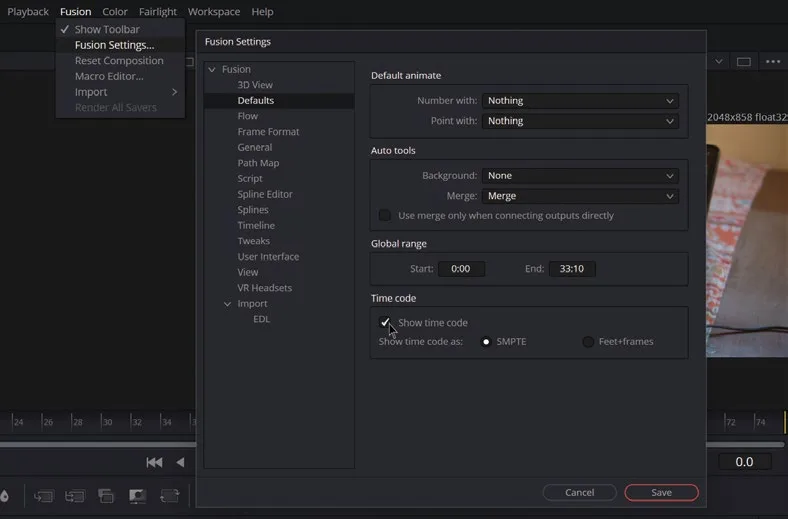Uncheck the Show time code checkbox
788x519 pixels.
tap(385, 322)
